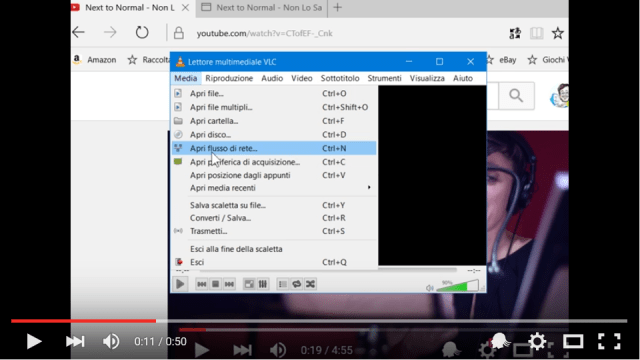Click VLC stop button

tap(216, 284)
